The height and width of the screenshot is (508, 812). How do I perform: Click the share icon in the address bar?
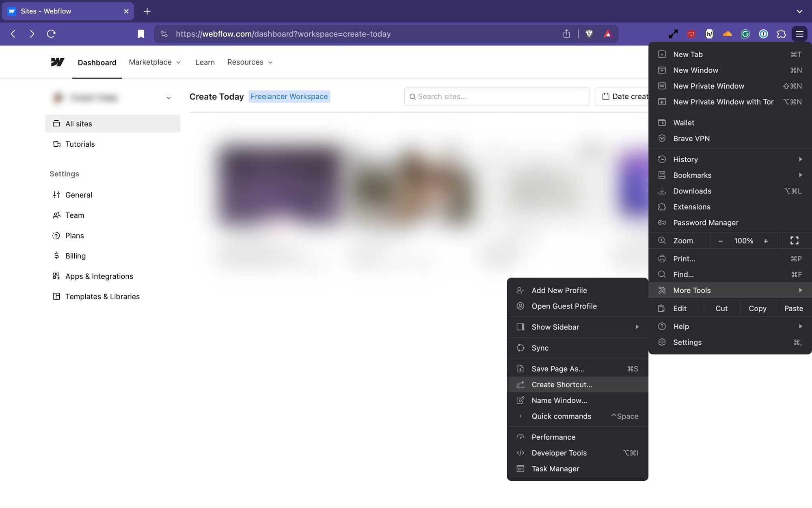click(566, 34)
